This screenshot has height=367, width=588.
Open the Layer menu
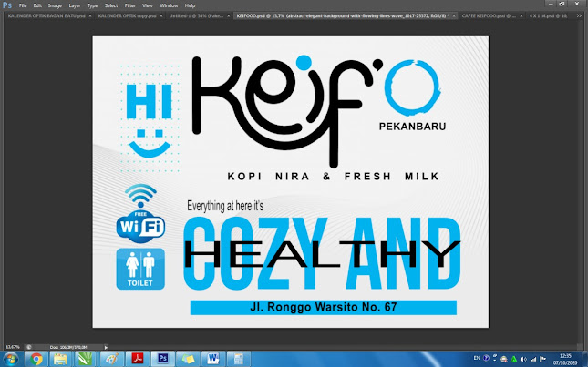73,5
